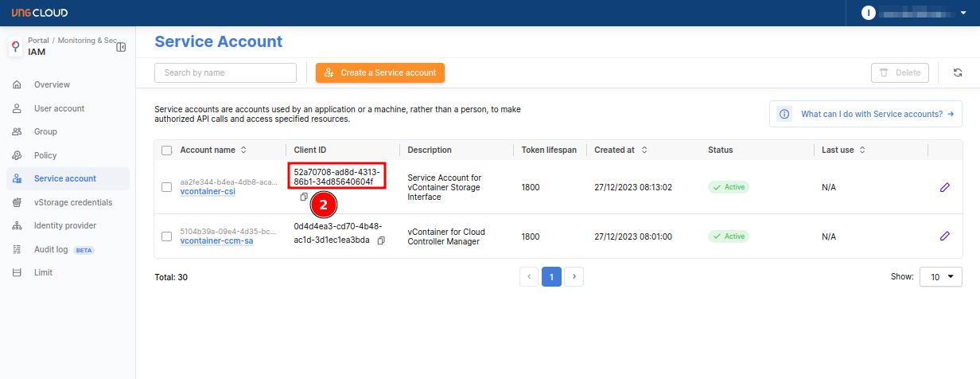Image resolution: width=980 pixels, height=379 pixels.
Task: Copy the vcontainer-ccm-sa Client ID
Action: (381, 240)
